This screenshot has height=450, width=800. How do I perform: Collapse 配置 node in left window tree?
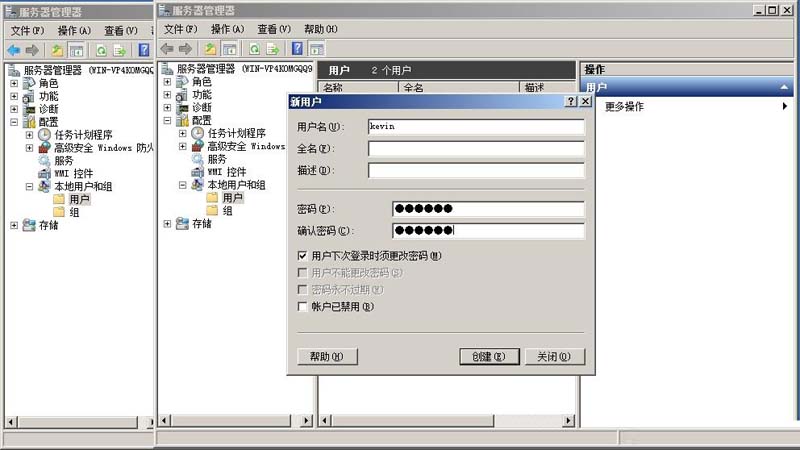point(14,122)
